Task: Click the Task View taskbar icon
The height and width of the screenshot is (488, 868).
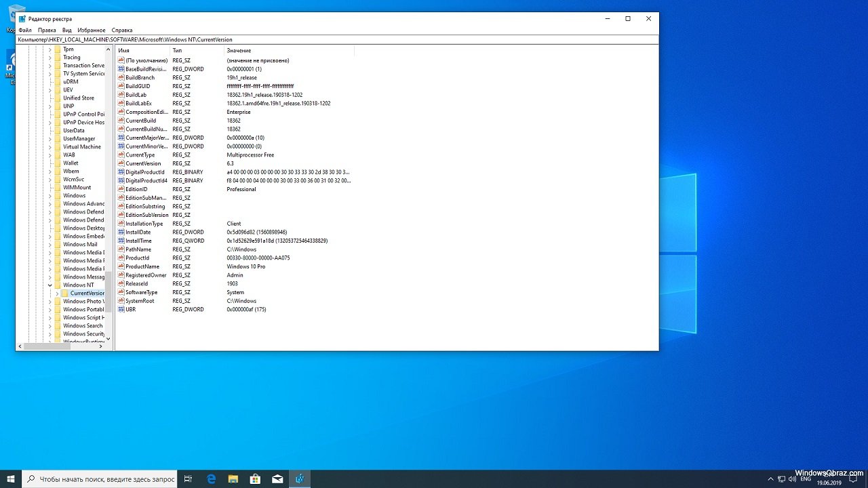Action: tap(189, 479)
